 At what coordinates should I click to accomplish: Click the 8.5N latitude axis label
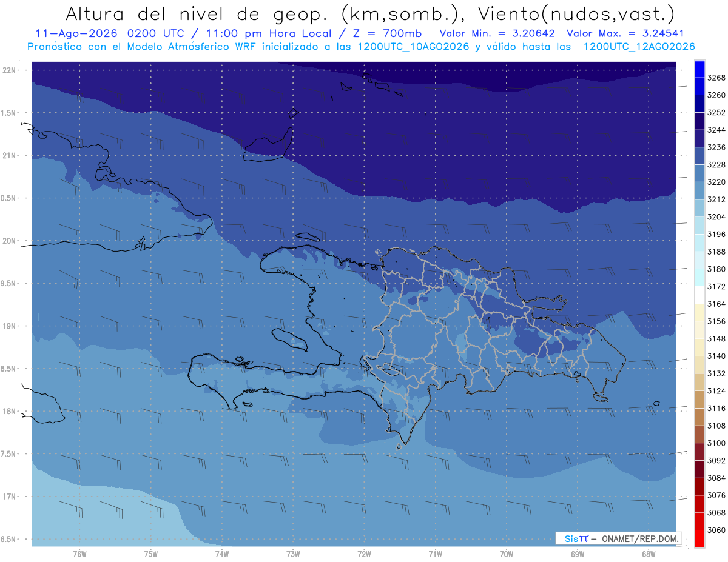click(x=8, y=369)
